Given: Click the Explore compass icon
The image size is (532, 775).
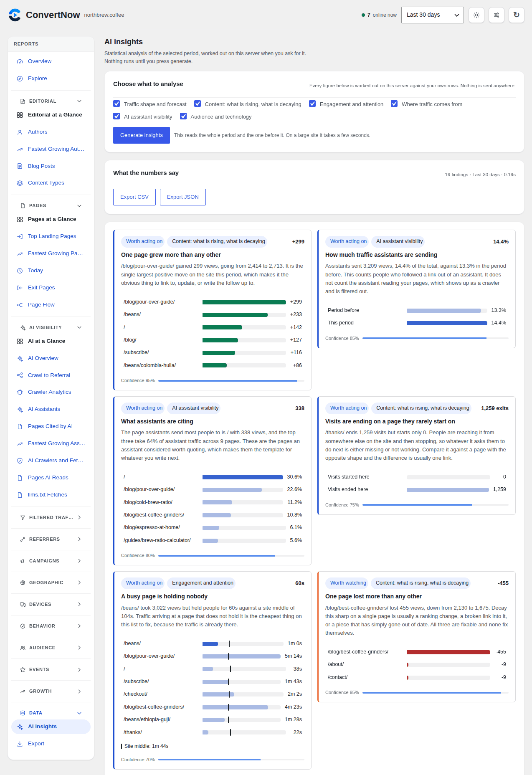Looking at the screenshot, I should 20,79.
